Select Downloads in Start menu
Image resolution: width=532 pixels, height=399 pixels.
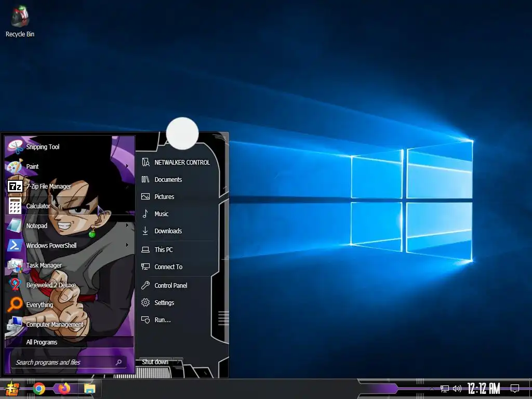pyautogui.click(x=168, y=231)
